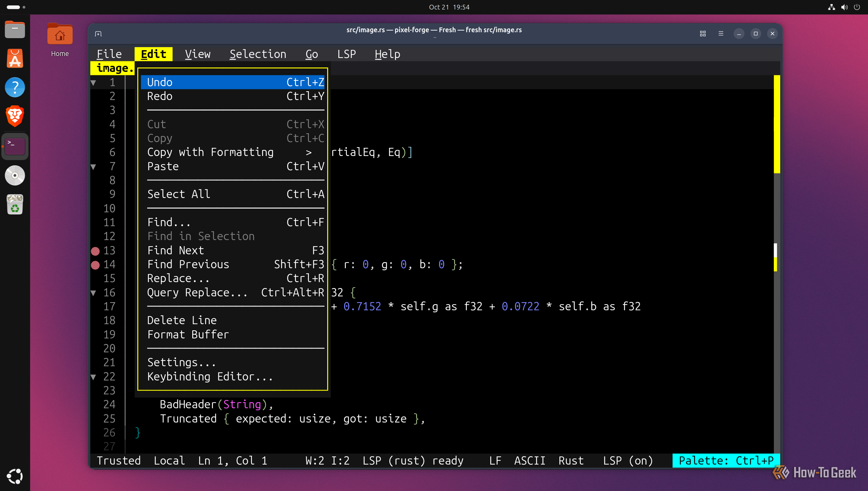This screenshot has width=868, height=491.
Task: Open the power menu icon
Action: point(857,7)
